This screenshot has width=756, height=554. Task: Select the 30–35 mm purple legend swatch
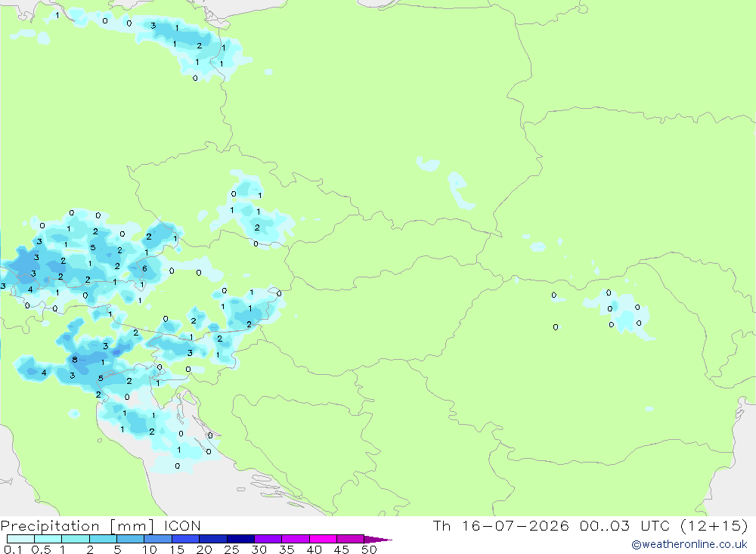click(x=268, y=539)
